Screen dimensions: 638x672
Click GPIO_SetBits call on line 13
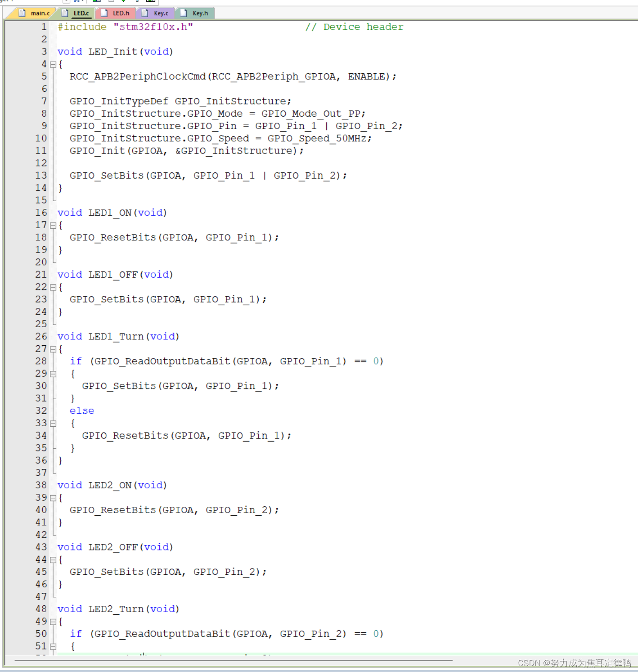click(208, 176)
